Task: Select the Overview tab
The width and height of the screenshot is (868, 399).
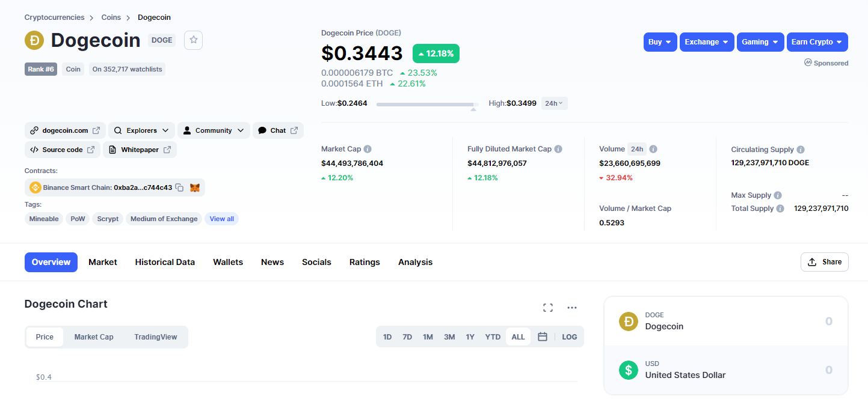Action: coord(51,262)
